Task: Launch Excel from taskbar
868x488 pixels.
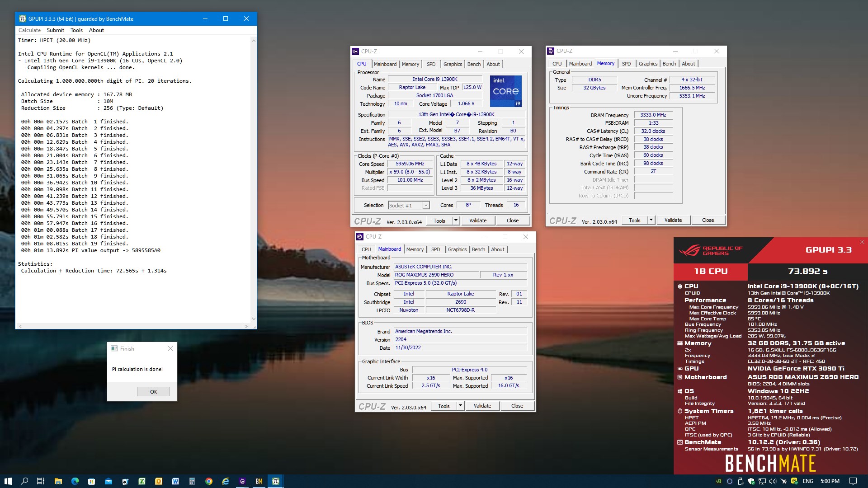Action: (x=142, y=481)
